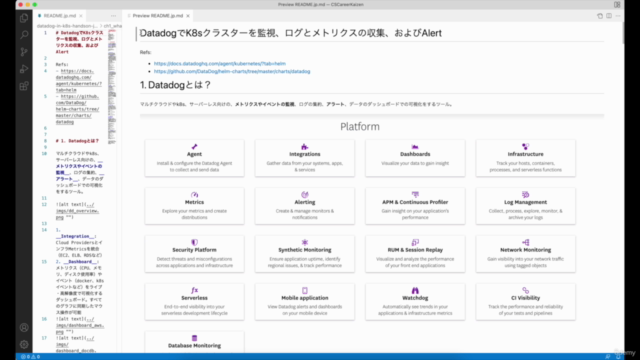640x360 pixels.
Task: Click the RUM & Session Replay icon
Action: [x=415, y=242]
